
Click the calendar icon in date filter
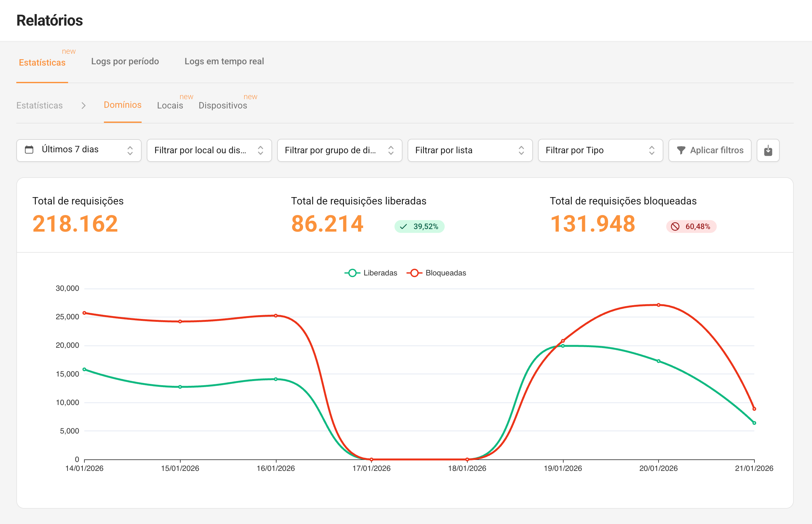[29, 149]
